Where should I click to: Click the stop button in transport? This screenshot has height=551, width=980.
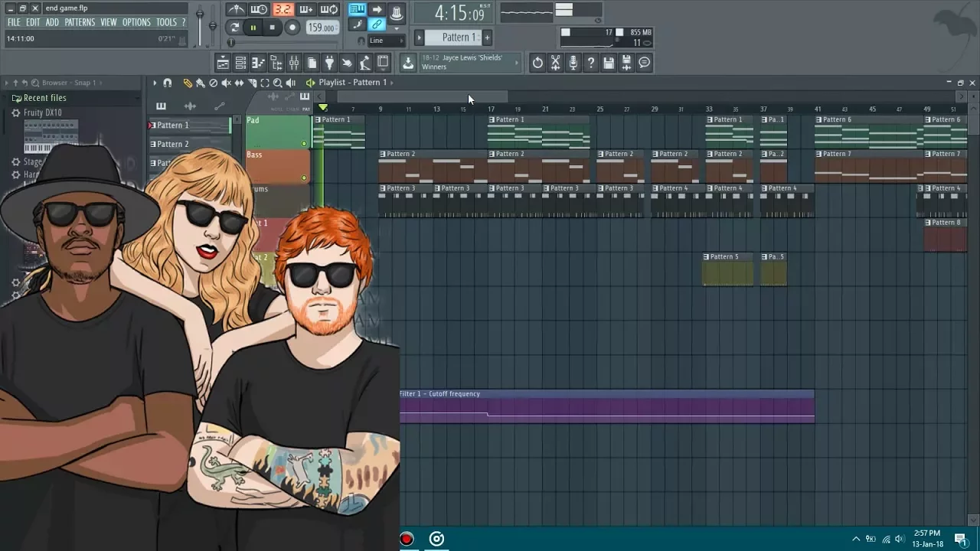(x=272, y=28)
